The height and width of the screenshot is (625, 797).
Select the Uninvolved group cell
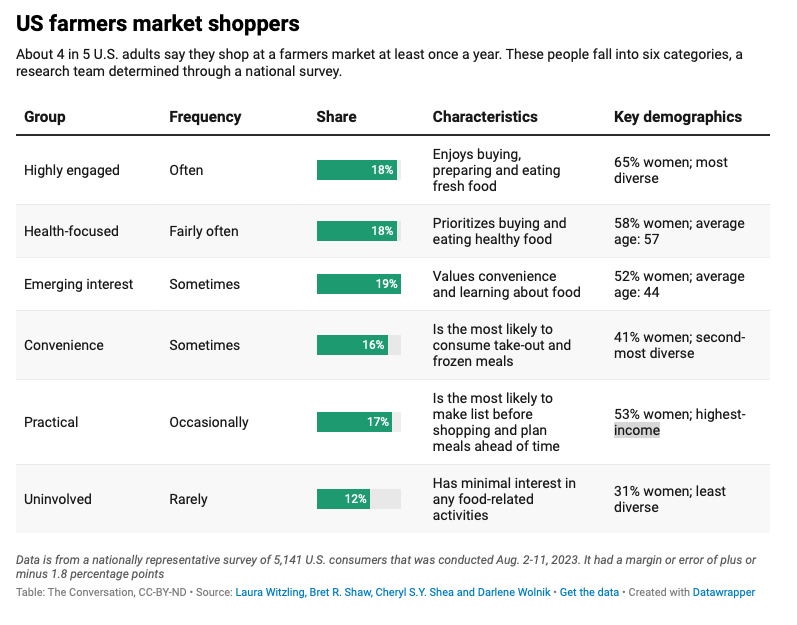[57, 499]
